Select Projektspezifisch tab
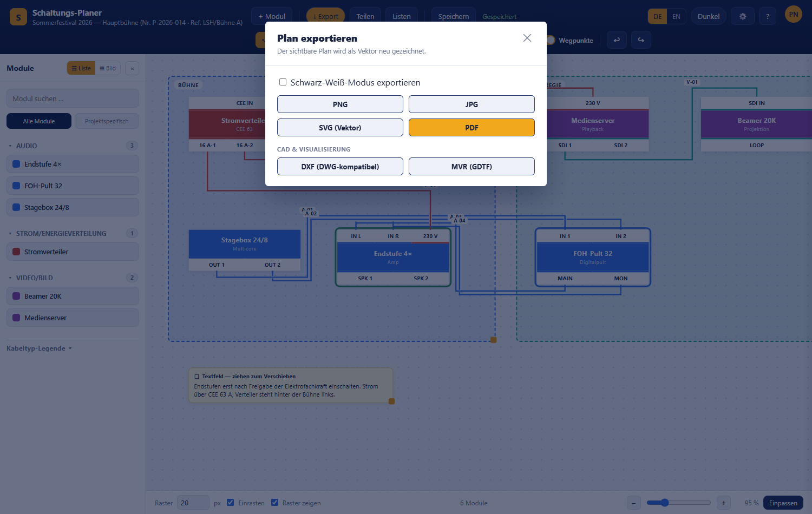 click(x=107, y=121)
